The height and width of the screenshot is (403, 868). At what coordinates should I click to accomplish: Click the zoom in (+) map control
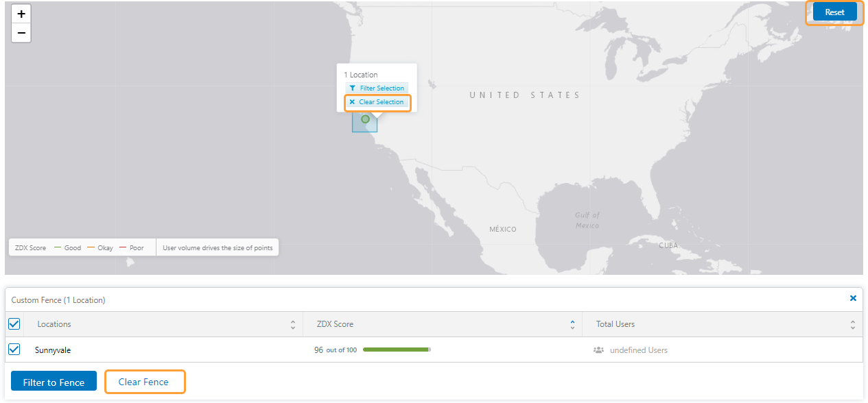[21, 13]
